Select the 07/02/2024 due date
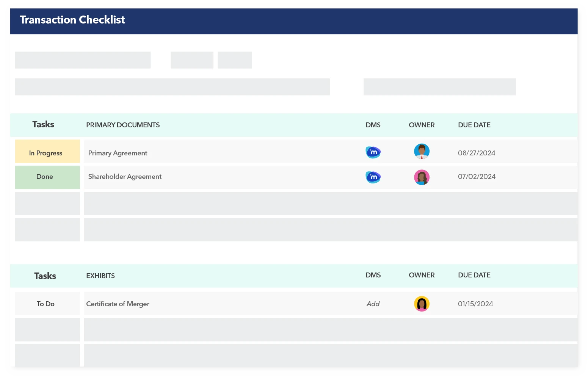Screen dimensions: 588x379 coord(477,177)
